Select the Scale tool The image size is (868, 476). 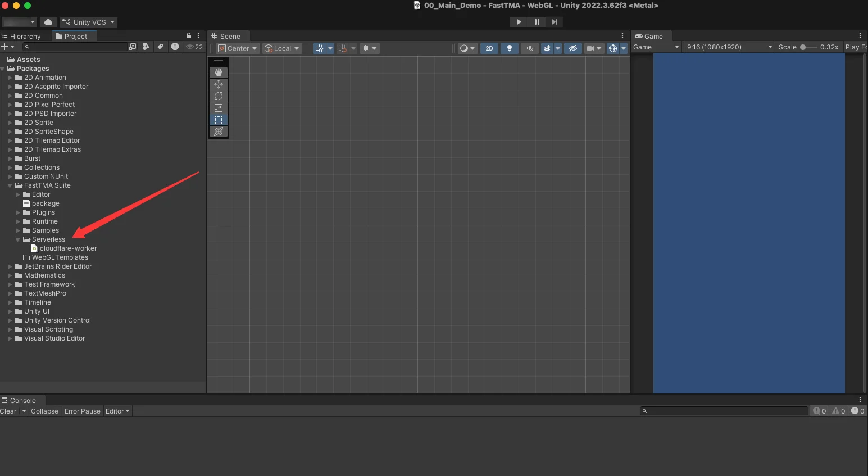point(219,108)
